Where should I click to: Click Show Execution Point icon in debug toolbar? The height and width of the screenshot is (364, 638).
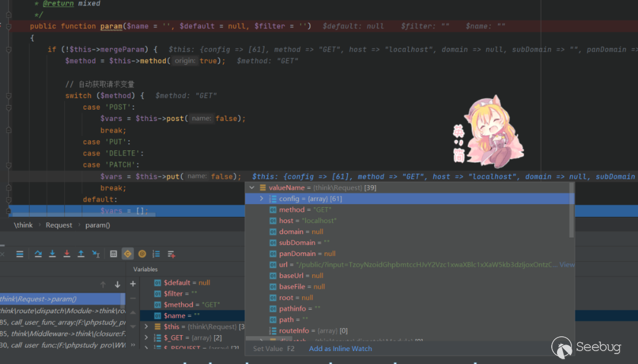(19, 254)
